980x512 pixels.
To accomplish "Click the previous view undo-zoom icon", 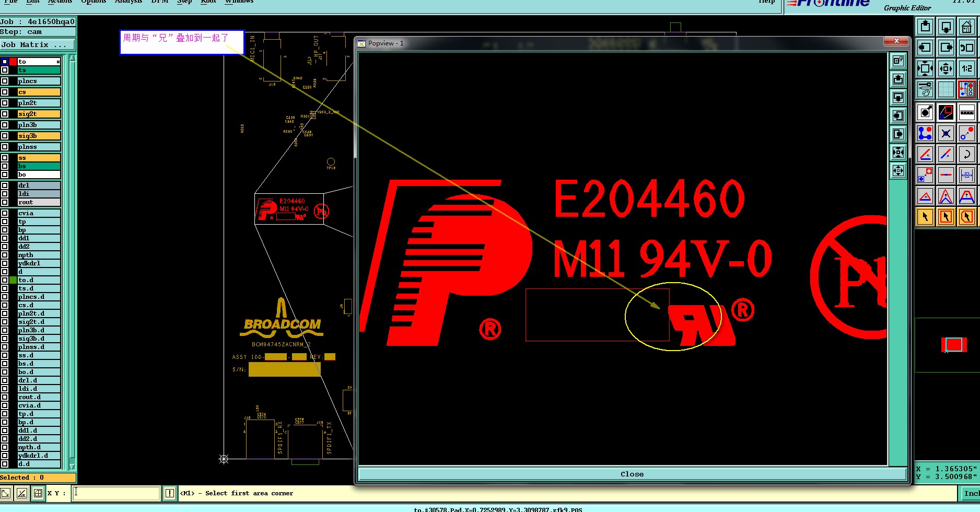I will [x=967, y=48].
